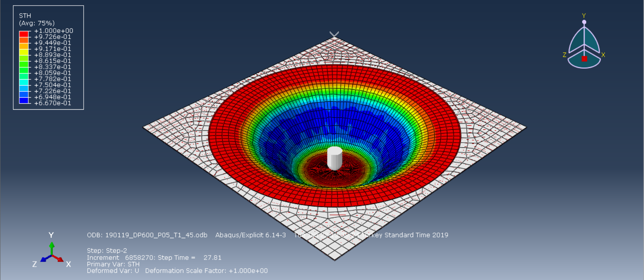
Task: Click the "(Avg: 75%)" legend label
Action: pos(37,23)
